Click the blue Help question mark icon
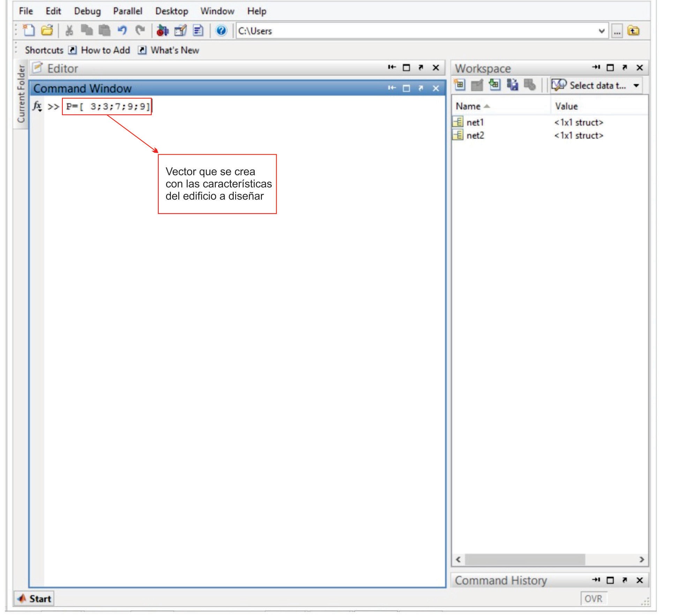Viewport: 684px width, 616px height. click(x=221, y=31)
